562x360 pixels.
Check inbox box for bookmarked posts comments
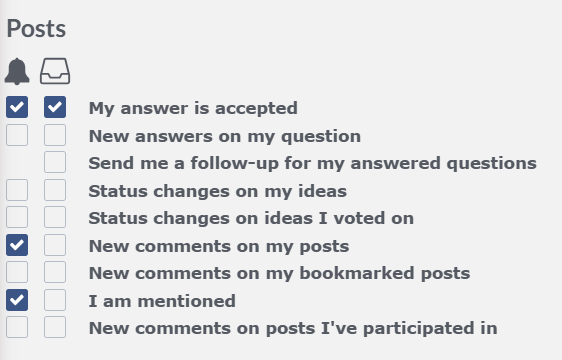click(55, 272)
